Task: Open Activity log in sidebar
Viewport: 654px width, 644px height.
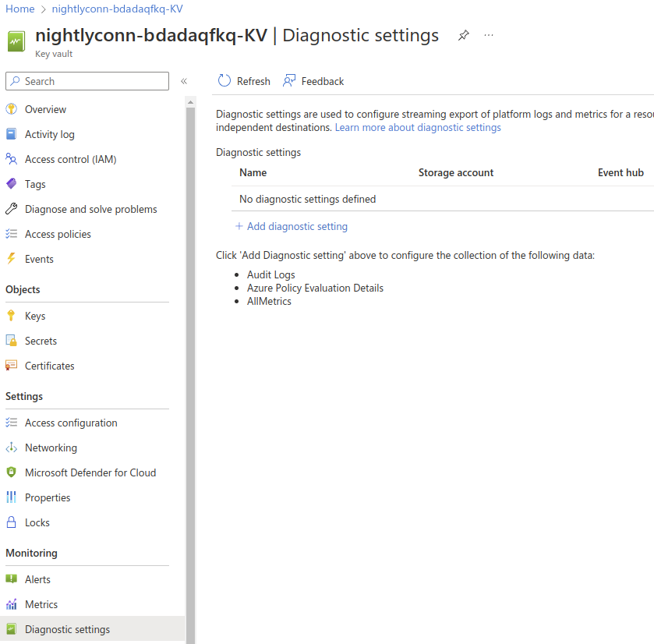Action: [x=49, y=134]
